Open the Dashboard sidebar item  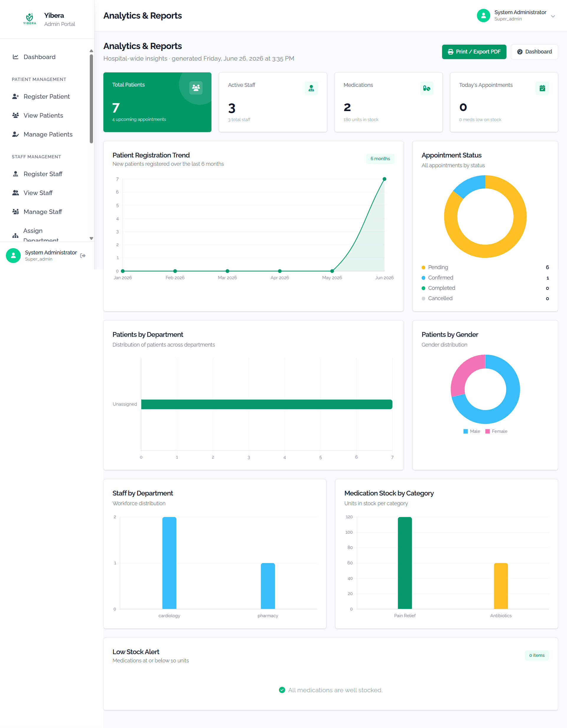pos(45,57)
